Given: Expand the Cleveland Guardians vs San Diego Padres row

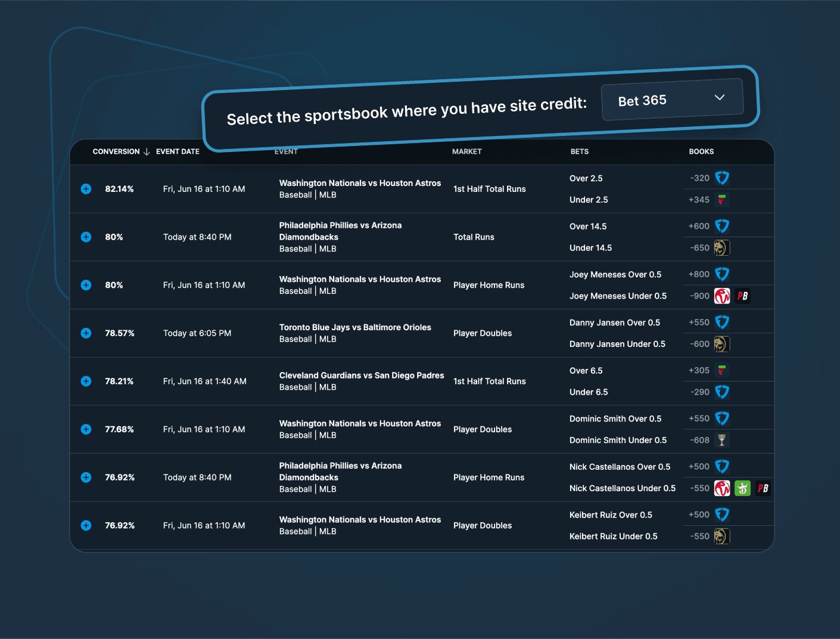Looking at the screenshot, I should 86,381.
